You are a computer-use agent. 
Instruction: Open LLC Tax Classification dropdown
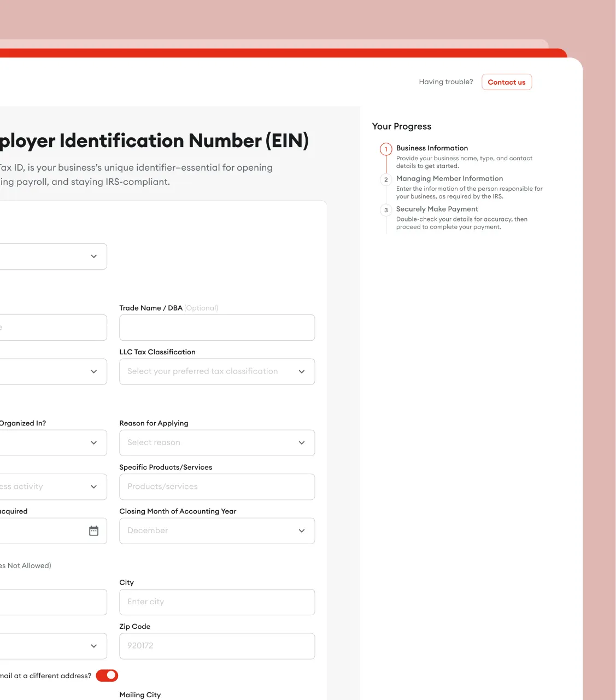tap(217, 371)
